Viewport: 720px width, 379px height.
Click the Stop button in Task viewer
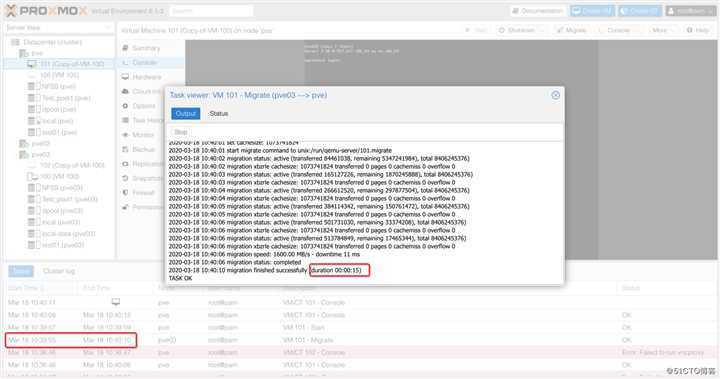[181, 132]
